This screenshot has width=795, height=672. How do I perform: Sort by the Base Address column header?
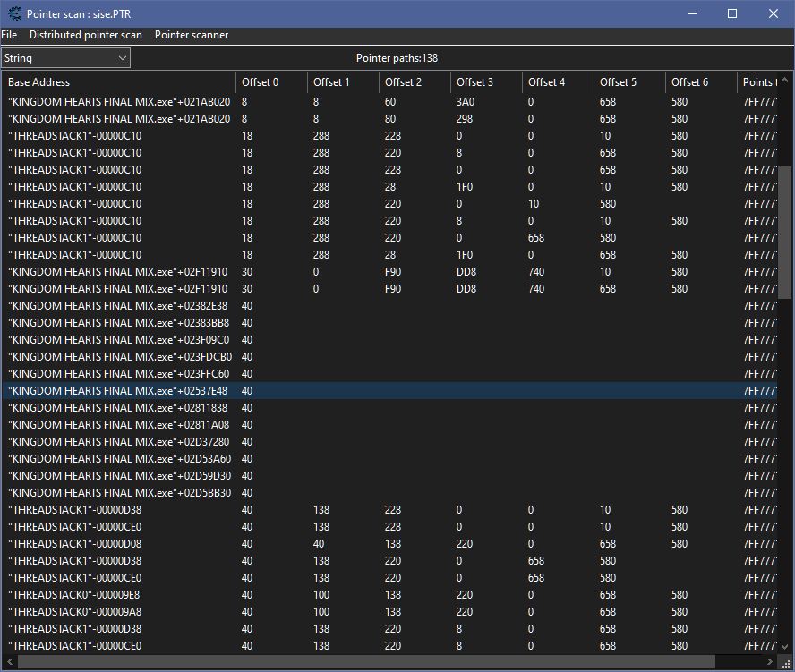(x=118, y=82)
